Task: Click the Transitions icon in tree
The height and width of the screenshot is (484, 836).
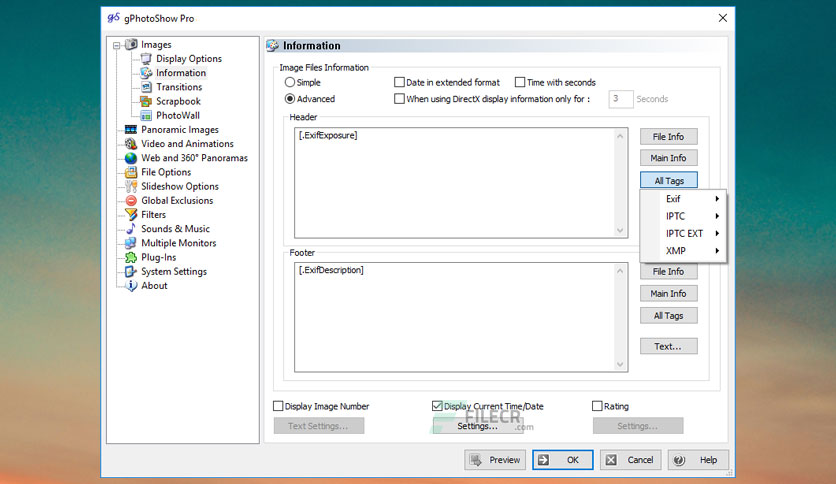Action: tap(146, 87)
